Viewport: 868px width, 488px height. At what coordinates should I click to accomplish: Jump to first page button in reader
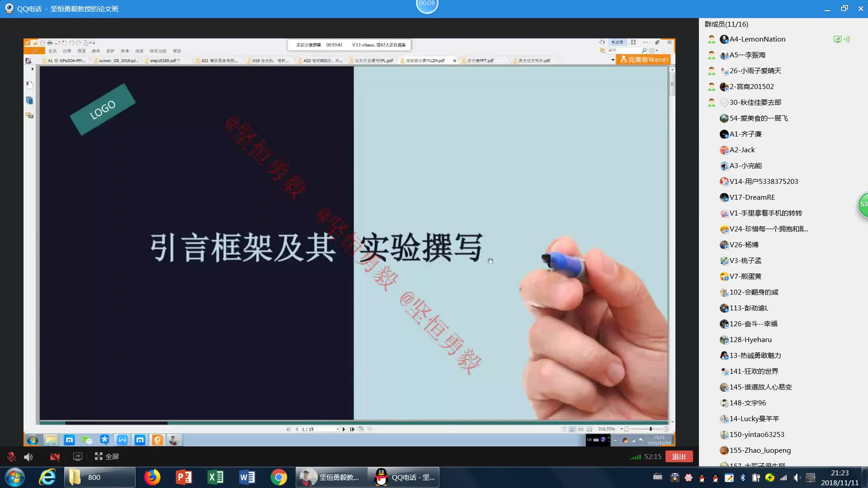[288, 429]
